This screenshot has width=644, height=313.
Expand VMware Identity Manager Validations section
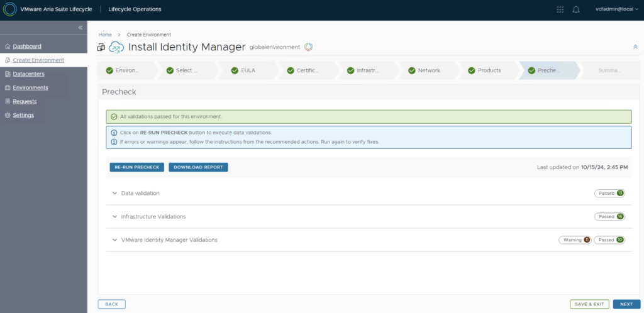click(x=115, y=240)
